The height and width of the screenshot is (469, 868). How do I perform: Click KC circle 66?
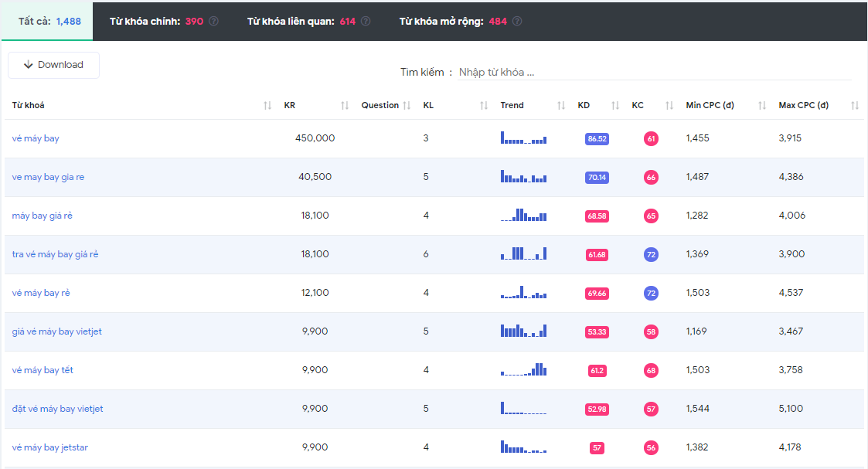[x=651, y=178]
